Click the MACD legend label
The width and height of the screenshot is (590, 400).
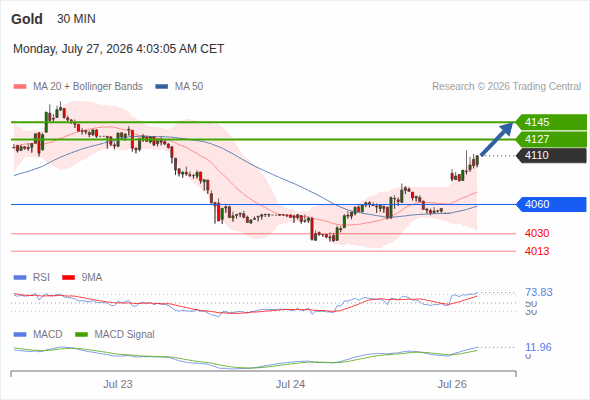pos(47,335)
